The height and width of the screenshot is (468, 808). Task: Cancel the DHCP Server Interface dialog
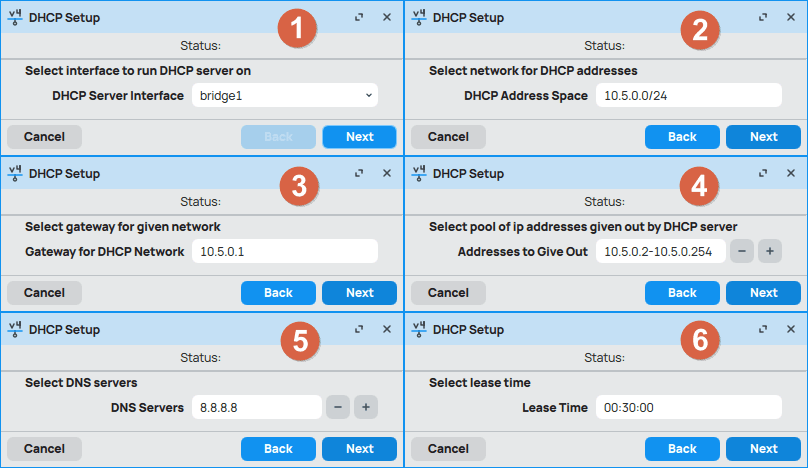pos(44,137)
